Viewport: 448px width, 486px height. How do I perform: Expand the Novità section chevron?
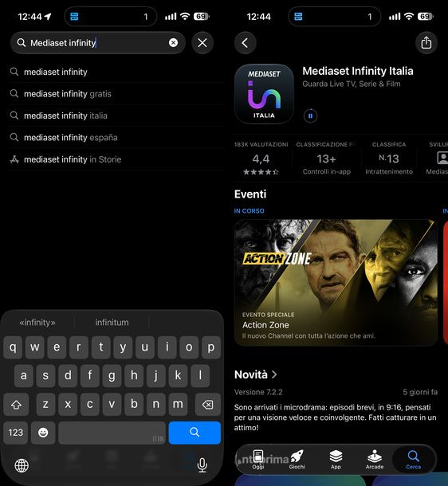[274, 374]
